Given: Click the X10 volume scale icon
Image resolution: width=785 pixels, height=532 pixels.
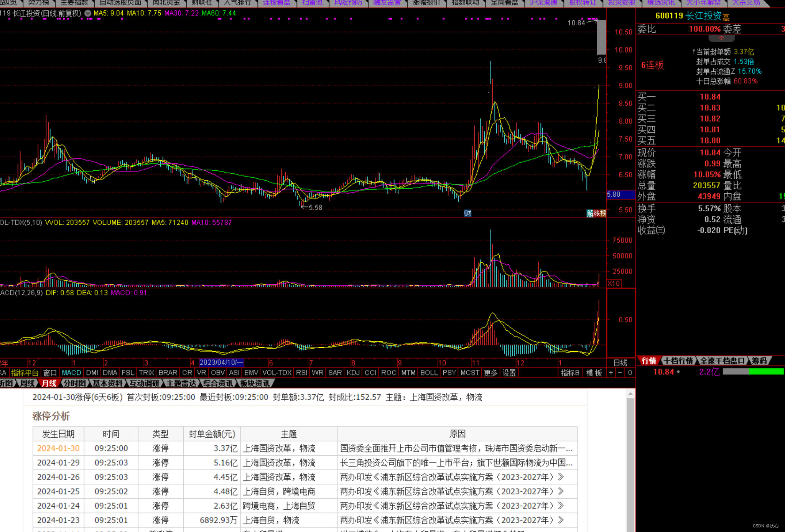Looking at the screenshot, I should coord(614,283).
